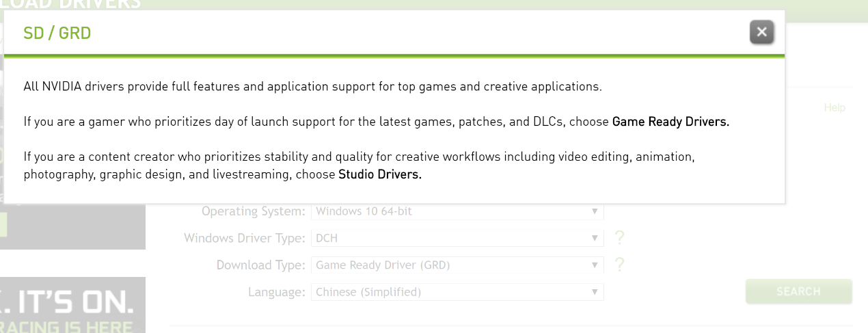Open the Windows Driver Type dropdown
868x333 pixels.
[x=458, y=238]
